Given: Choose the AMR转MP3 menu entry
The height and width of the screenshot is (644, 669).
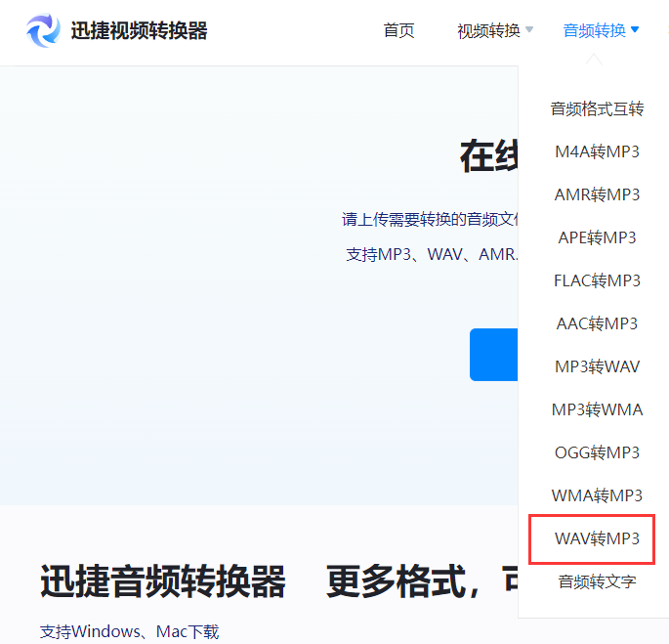Looking at the screenshot, I should [597, 194].
